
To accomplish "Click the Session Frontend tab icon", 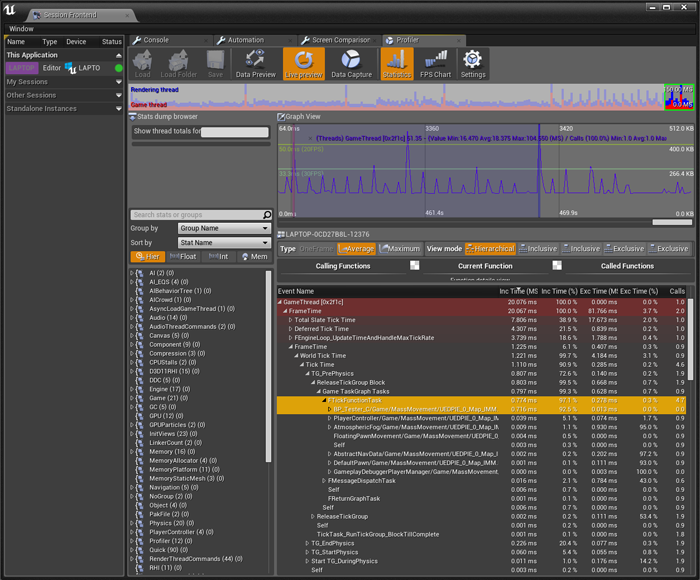I will 35,16.
